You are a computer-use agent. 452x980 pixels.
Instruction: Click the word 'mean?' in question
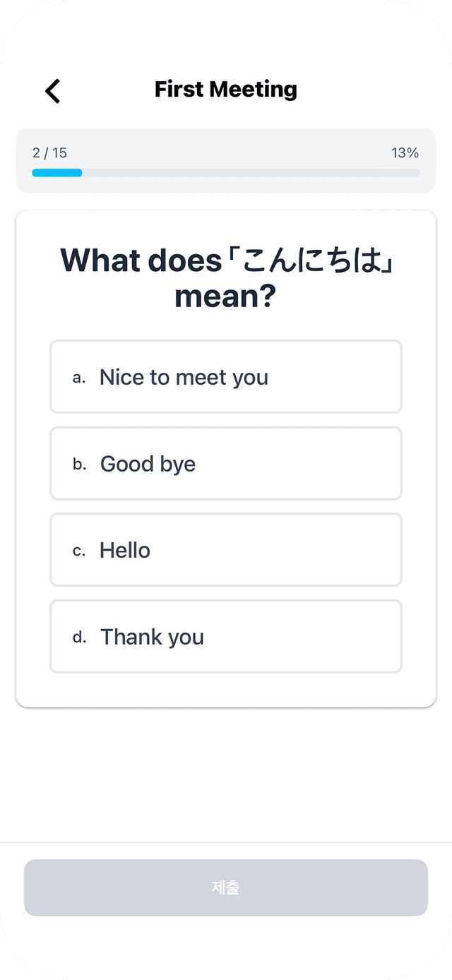225,297
